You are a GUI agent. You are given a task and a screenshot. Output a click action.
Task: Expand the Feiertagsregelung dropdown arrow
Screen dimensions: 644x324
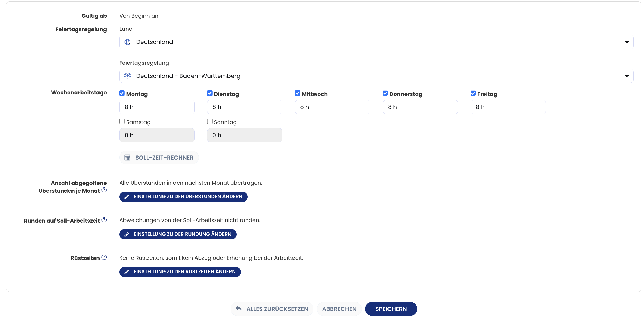(x=627, y=76)
